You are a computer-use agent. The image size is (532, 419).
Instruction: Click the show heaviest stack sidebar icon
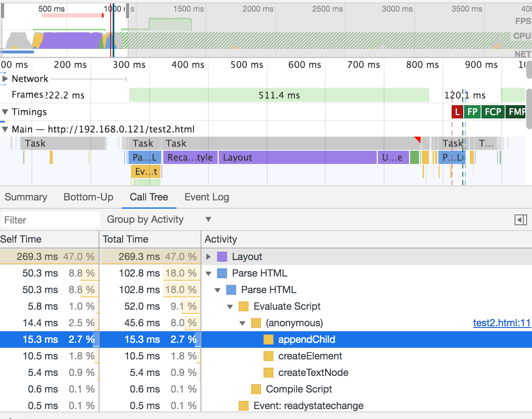(520, 220)
